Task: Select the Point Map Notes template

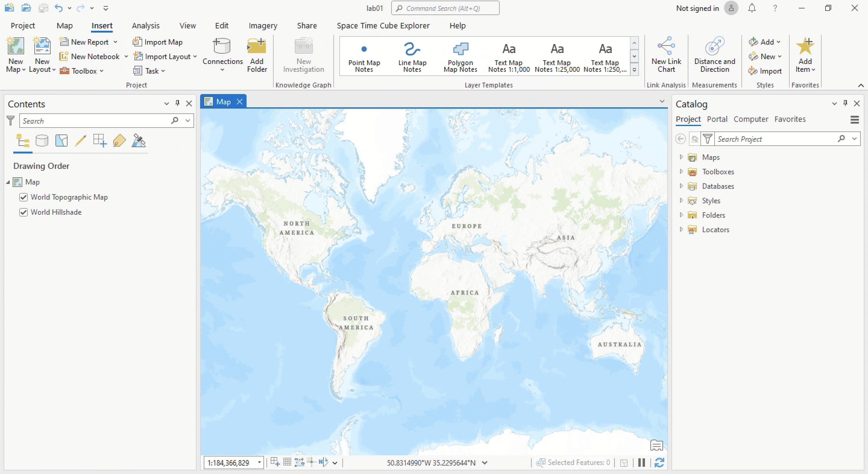Action: pos(364,56)
